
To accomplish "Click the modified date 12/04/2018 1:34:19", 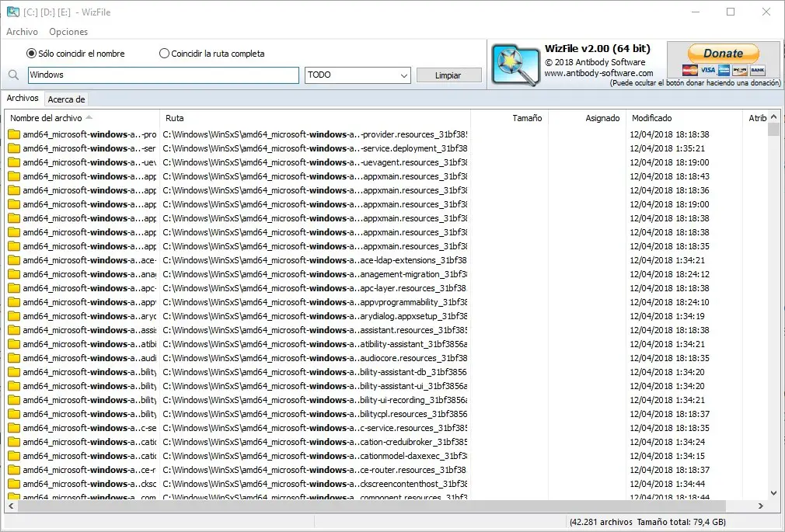I will [667, 316].
